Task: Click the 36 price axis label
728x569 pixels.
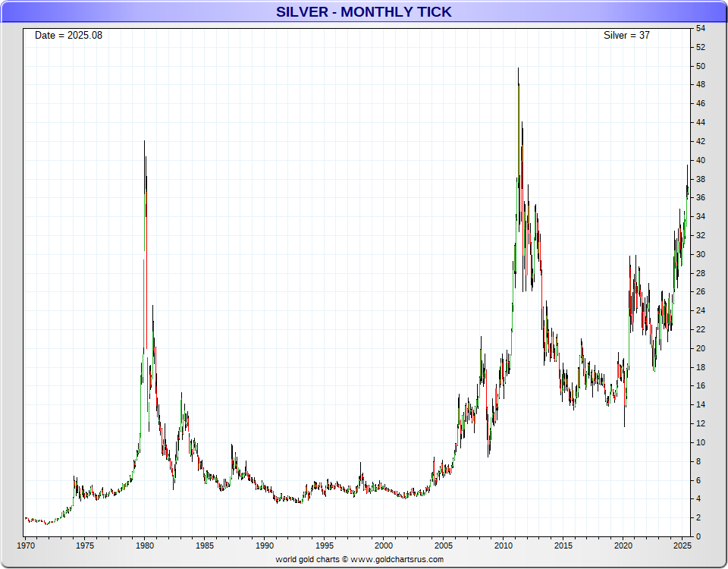Action: click(701, 197)
